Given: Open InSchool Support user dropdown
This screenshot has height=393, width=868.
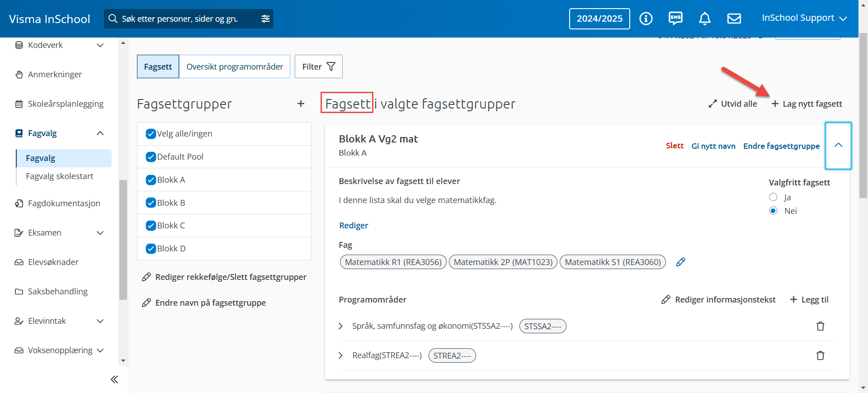Looking at the screenshot, I should click(x=804, y=18).
